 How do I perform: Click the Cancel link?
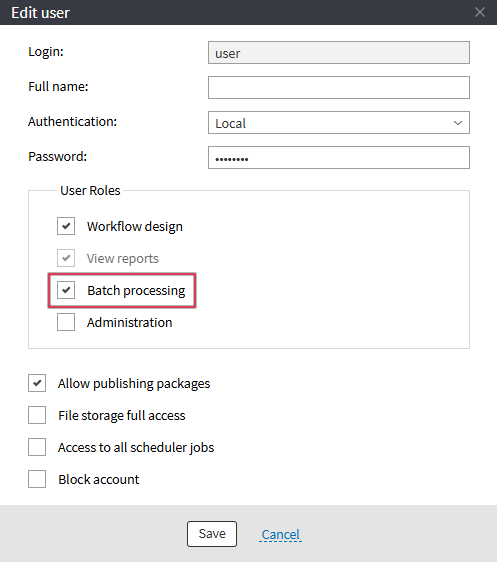pos(281,534)
